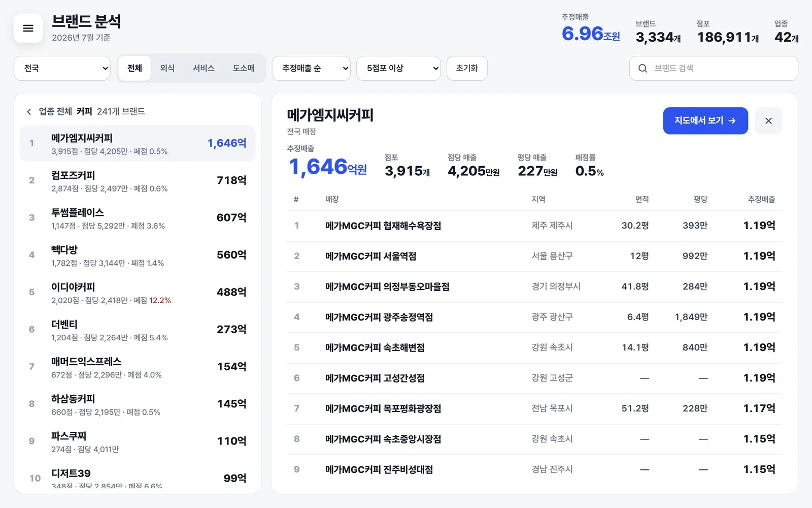The width and height of the screenshot is (812, 508).
Task: Select the 빽다방 brand row
Action: (x=138, y=255)
